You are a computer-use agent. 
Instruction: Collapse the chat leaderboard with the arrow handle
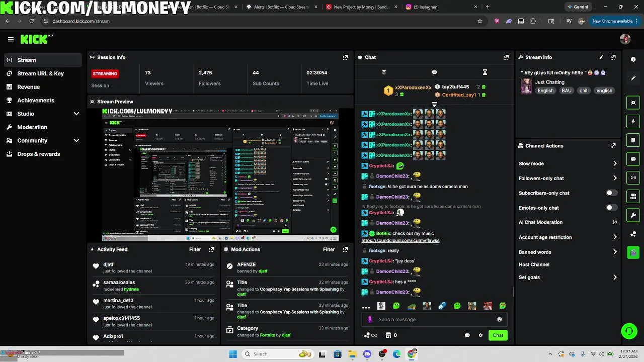(x=434, y=105)
